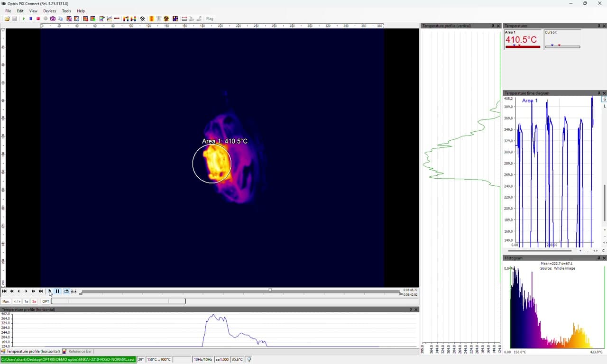Click the Flag toolbar button
Viewport: 607px width, 364px height.
(x=210, y=19)
